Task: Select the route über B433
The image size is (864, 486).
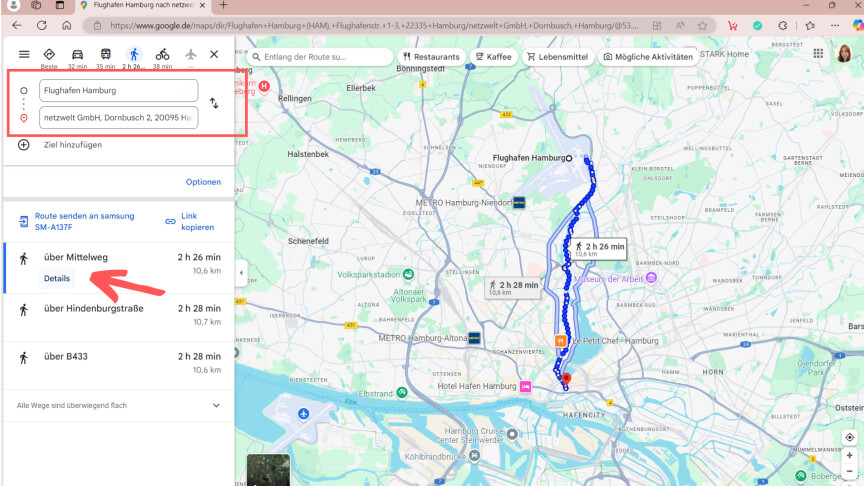Action: coord(118,364)
